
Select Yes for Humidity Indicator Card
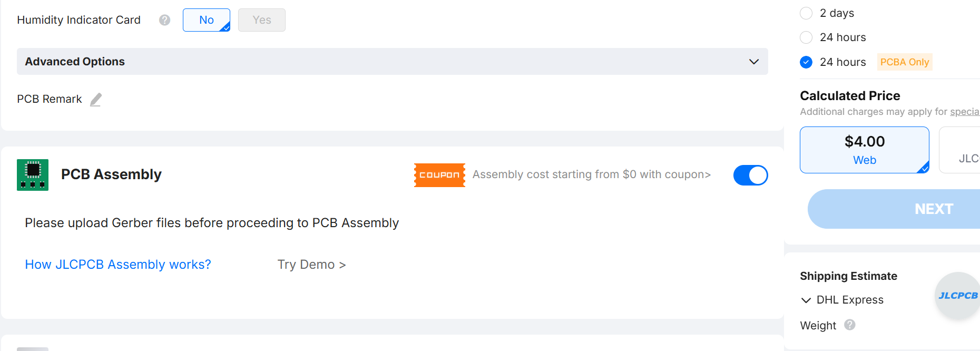(x=262, y=20)
